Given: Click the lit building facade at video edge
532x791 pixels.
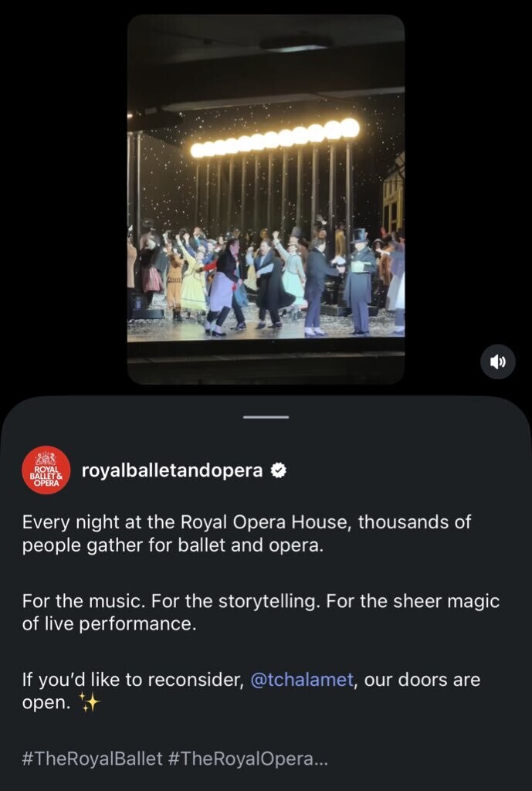Looking at the screenshot, I should coord(393,196).
